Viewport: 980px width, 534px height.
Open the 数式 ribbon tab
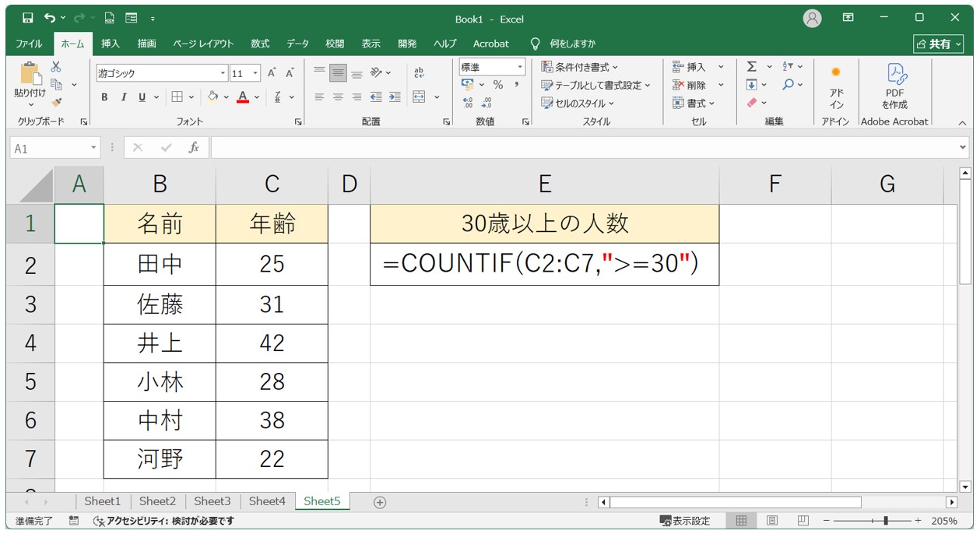260,44
